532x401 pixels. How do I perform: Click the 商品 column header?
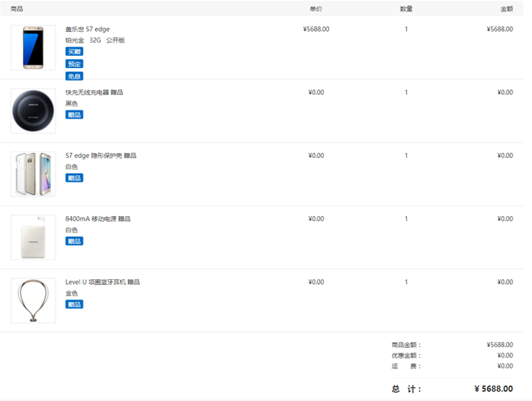pyautogui.click(x=17, y=9)
